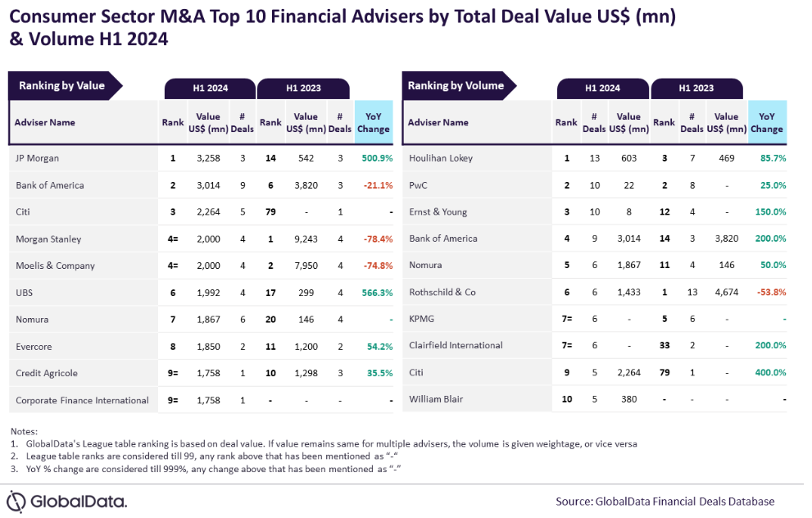812x518 pixels.
Task: Select the Clairfield International adviser name
Action: coord(456,346)
